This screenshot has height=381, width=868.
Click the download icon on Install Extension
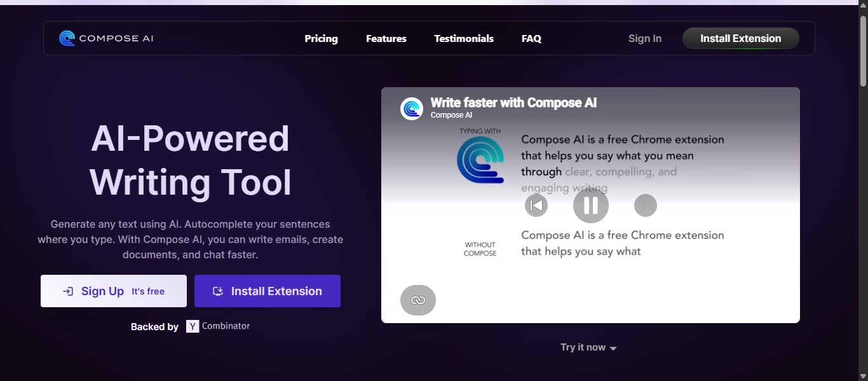[217, 291]
